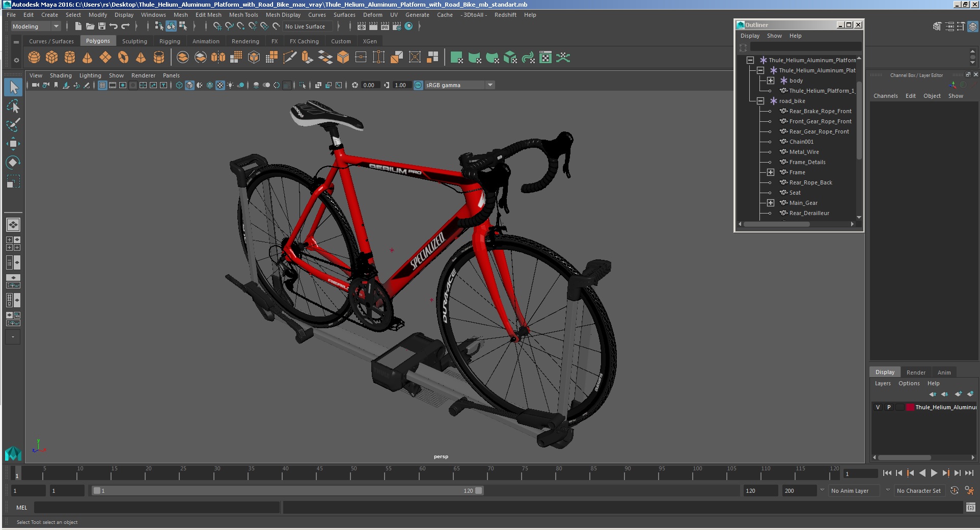Collapse the top Thule_Helium_Aluminum_Platform outliner node
The image size is (980, 530).
750,60
